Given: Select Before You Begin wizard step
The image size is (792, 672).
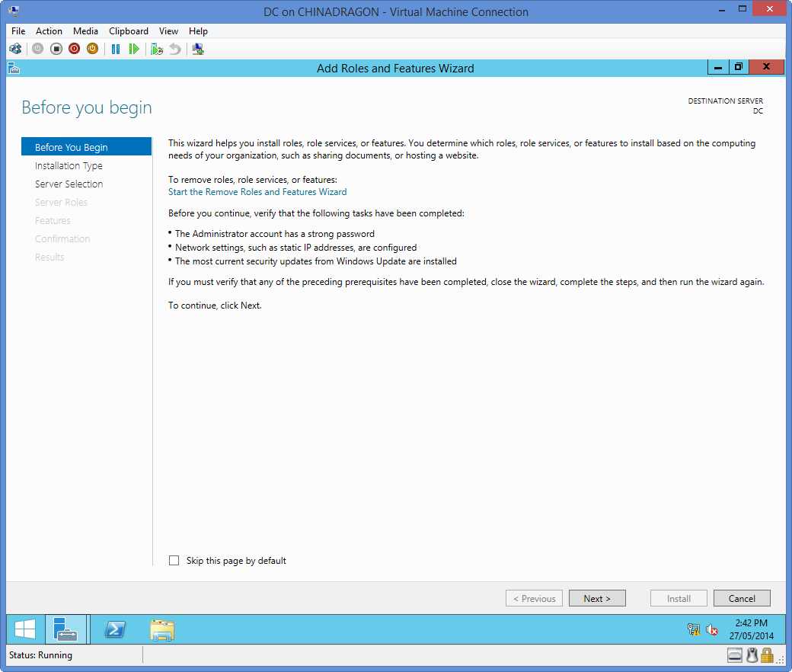Looking at the screenshot, I should pyautogui.click(x=86, y=147).
